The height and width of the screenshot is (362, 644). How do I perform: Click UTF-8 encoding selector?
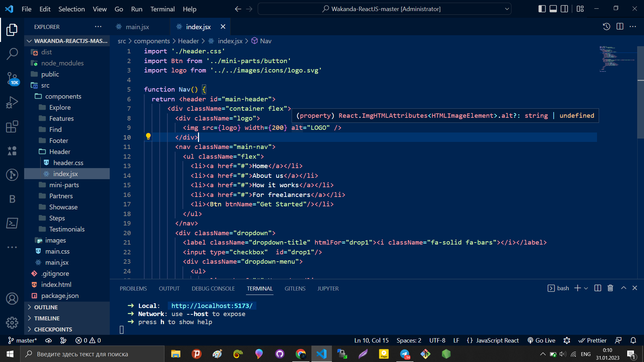437,341
